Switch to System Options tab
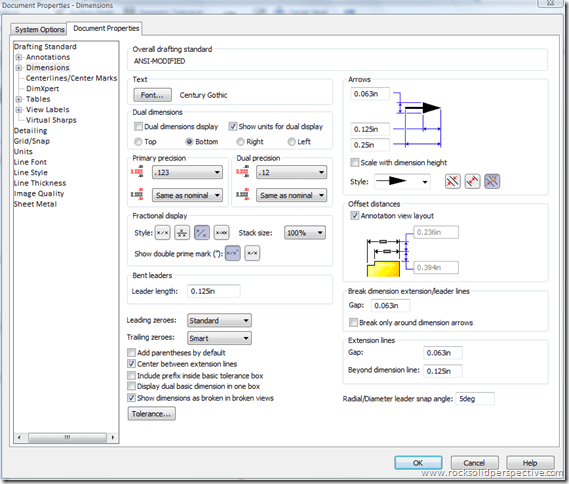 click(39, 29)
